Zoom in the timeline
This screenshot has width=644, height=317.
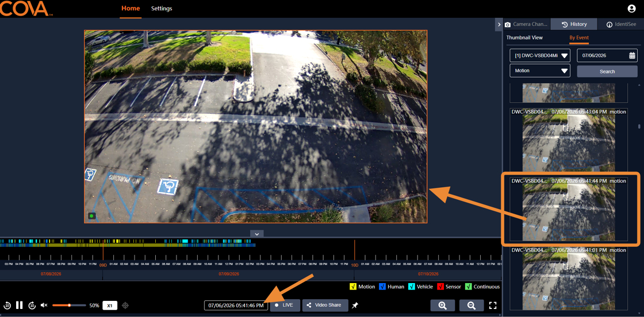coord(443,306)
